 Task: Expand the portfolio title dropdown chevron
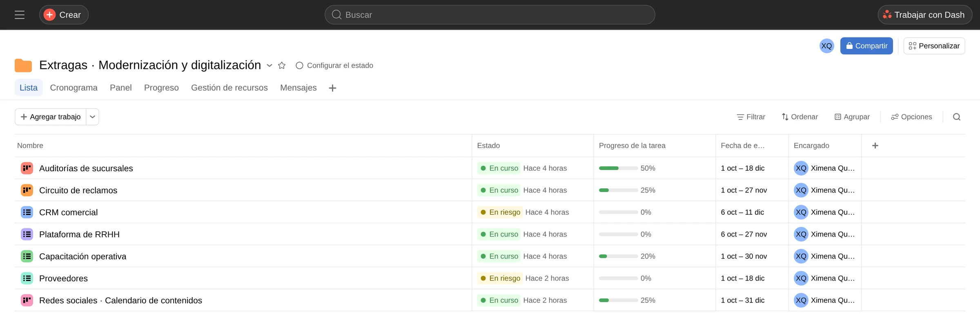[269, 65]
